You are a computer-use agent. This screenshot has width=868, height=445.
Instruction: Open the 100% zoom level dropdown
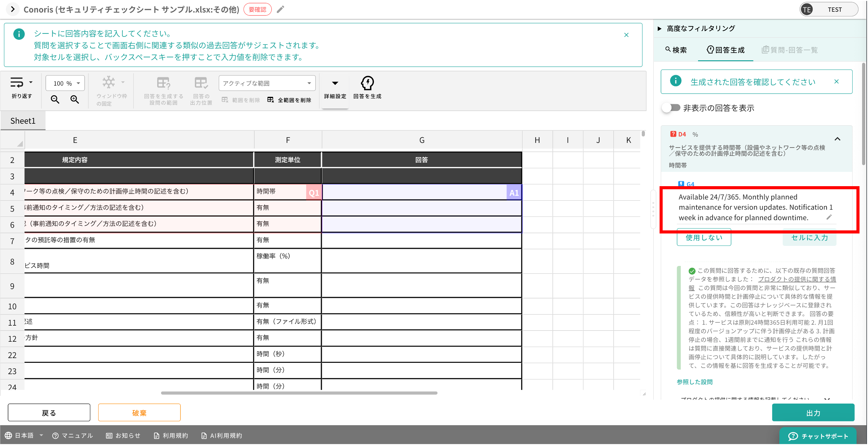(65, 83)
